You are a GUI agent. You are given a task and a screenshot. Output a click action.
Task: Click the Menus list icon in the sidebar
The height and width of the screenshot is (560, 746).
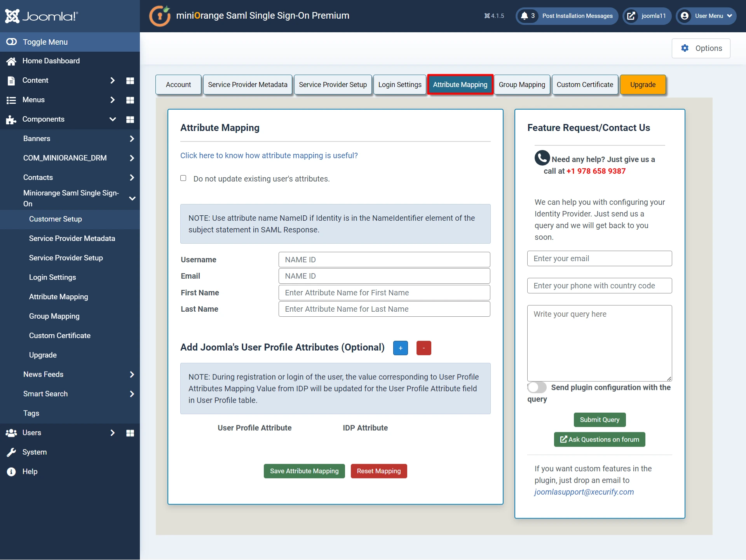[11, 100]
